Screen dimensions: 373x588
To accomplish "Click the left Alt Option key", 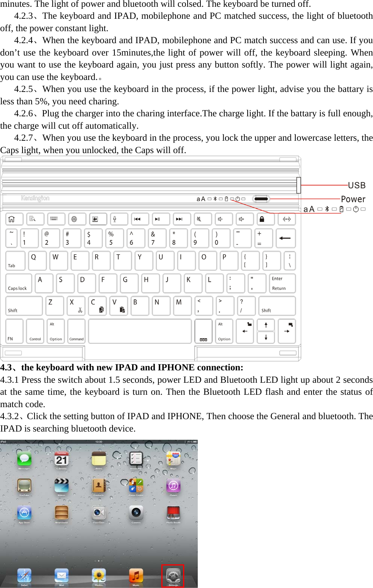I will [56, 331].
